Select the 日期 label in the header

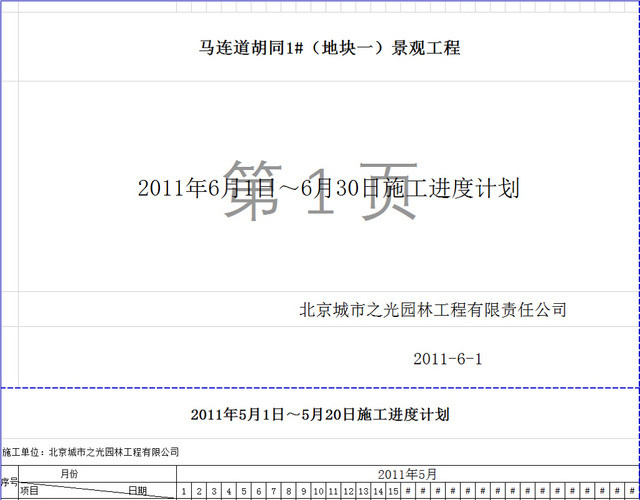tap(137, 490)
